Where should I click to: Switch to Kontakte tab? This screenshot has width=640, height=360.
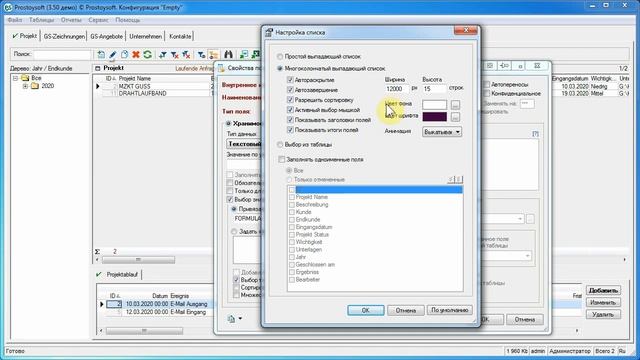pos(180,36)
